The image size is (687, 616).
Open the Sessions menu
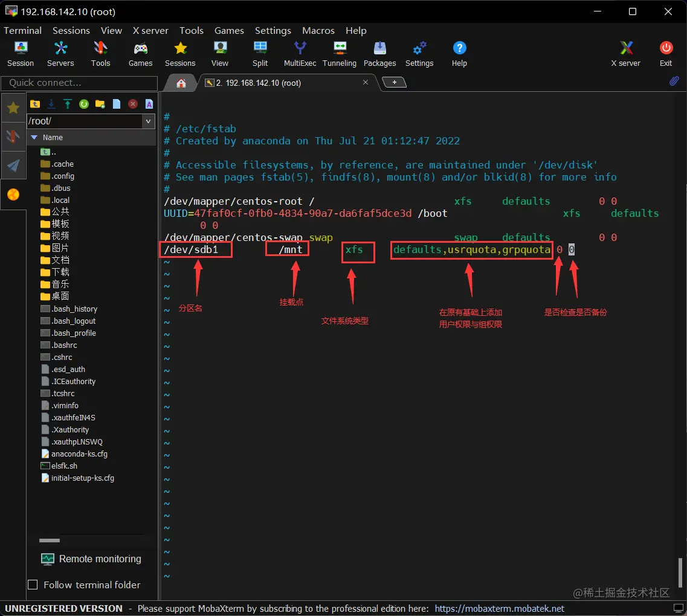pyautogui.click(x=71, y=31)
